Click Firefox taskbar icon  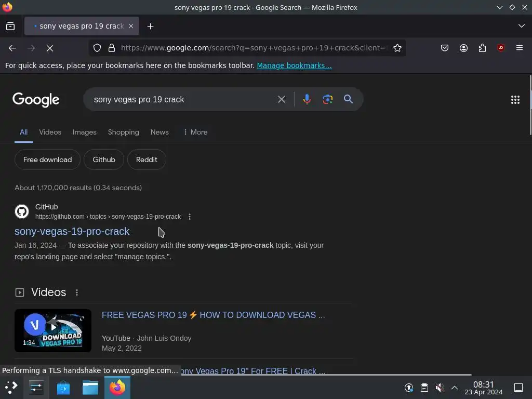pos(117,387)
